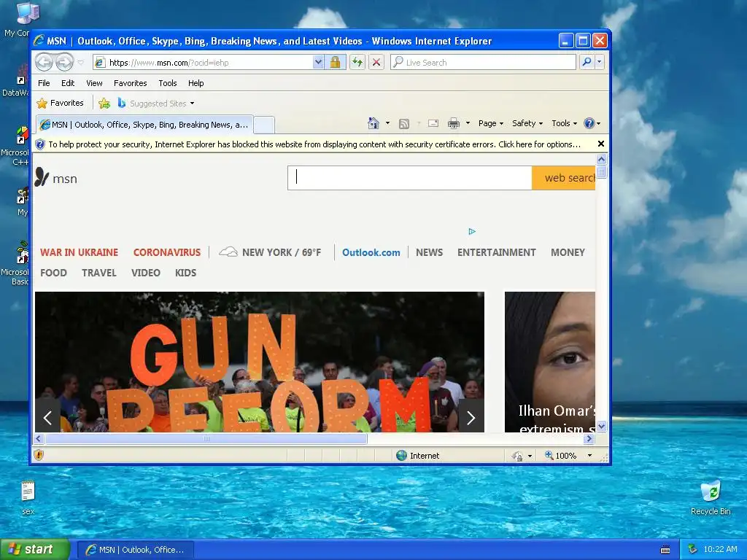747x560 pixels.
Task: Open CORONAVIRUS link
Action: pyautogui.click(x=167, y=252)
